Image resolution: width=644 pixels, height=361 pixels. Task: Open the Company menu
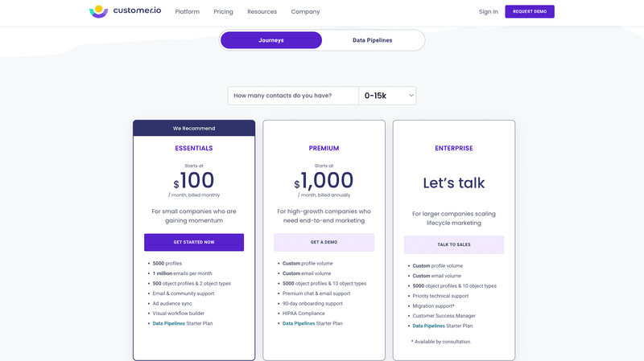click(305, 11)
